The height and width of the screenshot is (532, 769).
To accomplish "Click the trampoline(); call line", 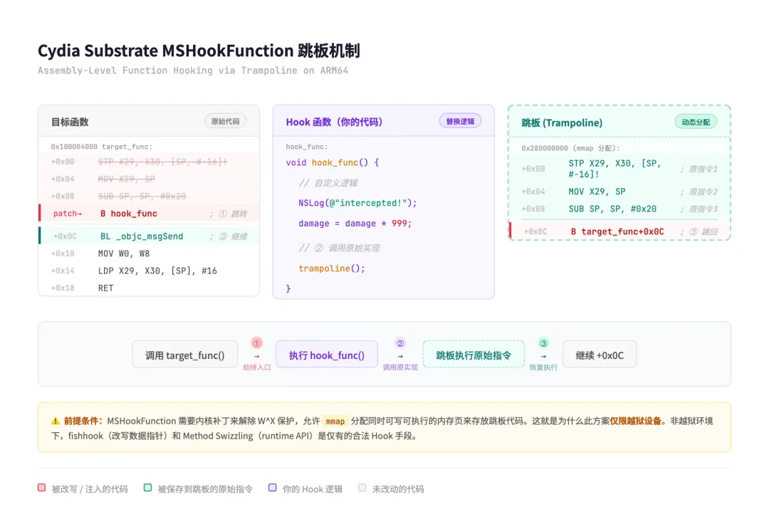I will point(332,268).
